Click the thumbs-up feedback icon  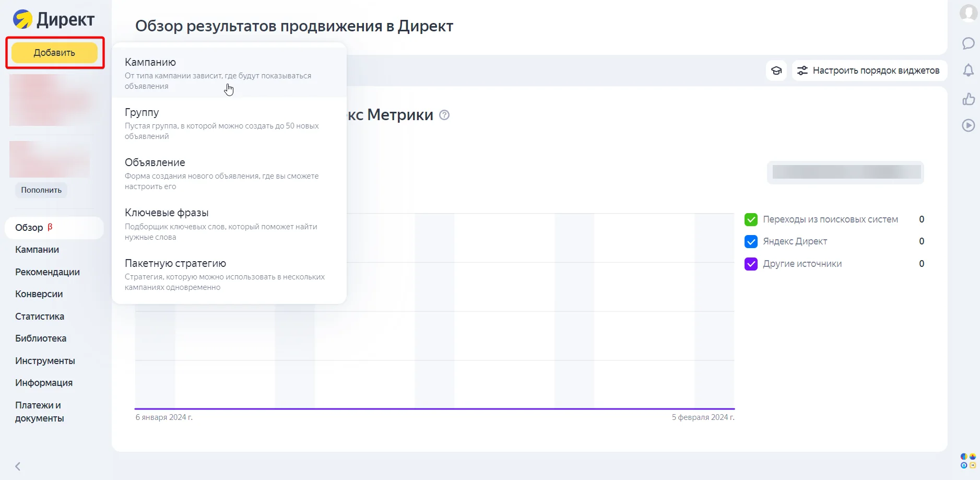coord(969,99)
